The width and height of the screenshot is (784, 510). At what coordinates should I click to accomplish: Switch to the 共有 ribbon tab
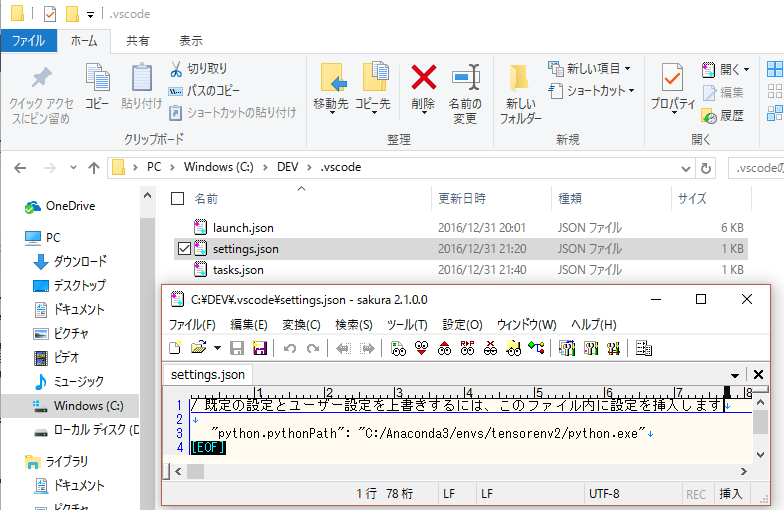pyautogui.click(x=138, y=40)
